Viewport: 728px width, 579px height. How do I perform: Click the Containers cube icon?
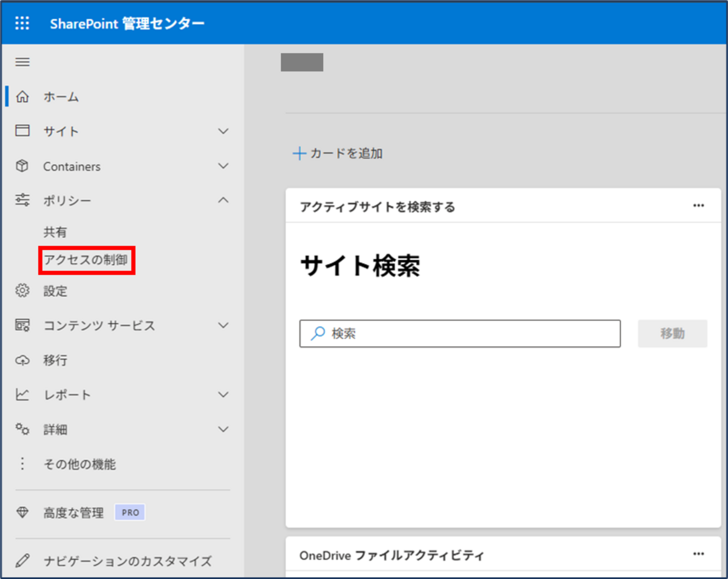[22, 166]
